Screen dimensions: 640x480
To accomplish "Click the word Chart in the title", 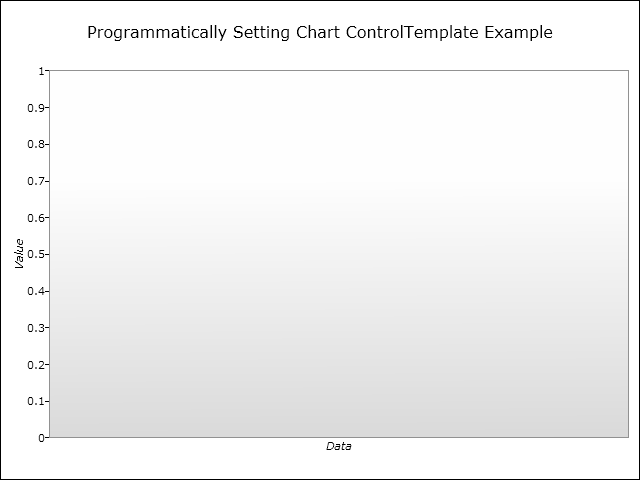I will [318, 32].
